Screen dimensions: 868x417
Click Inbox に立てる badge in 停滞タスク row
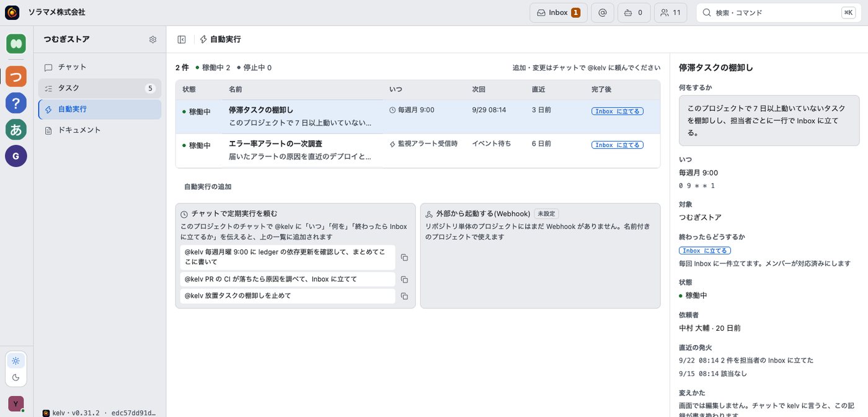tap(618, 112)
